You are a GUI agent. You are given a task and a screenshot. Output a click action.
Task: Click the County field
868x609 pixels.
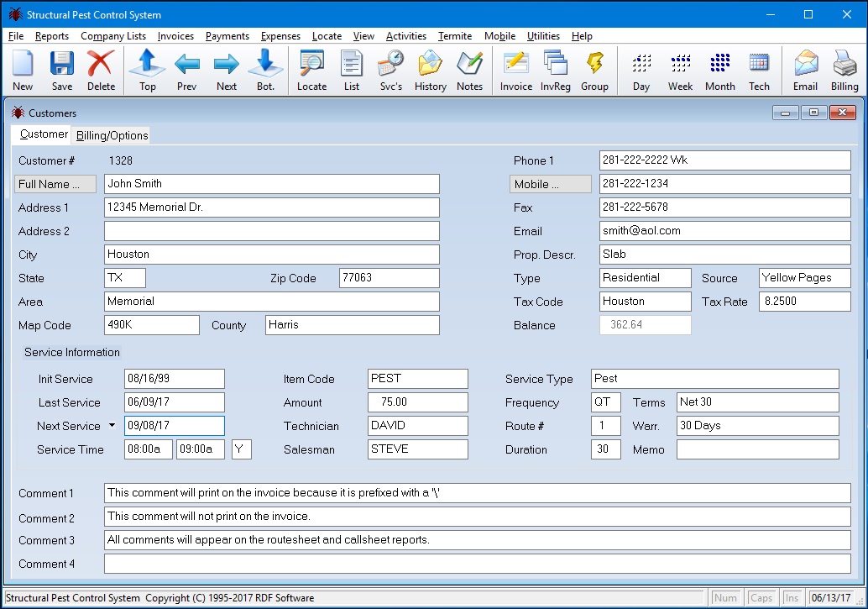pyautogui.click(x=353, y=325)
